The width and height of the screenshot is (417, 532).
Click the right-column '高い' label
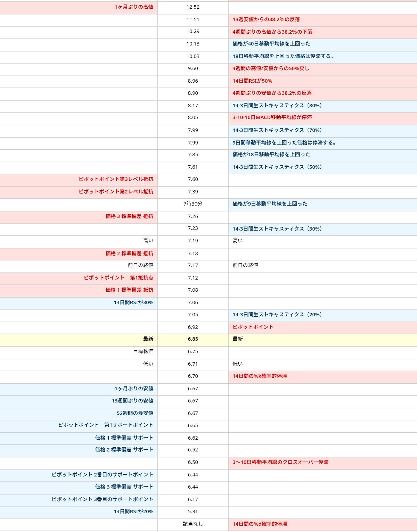tap(238, 241)
